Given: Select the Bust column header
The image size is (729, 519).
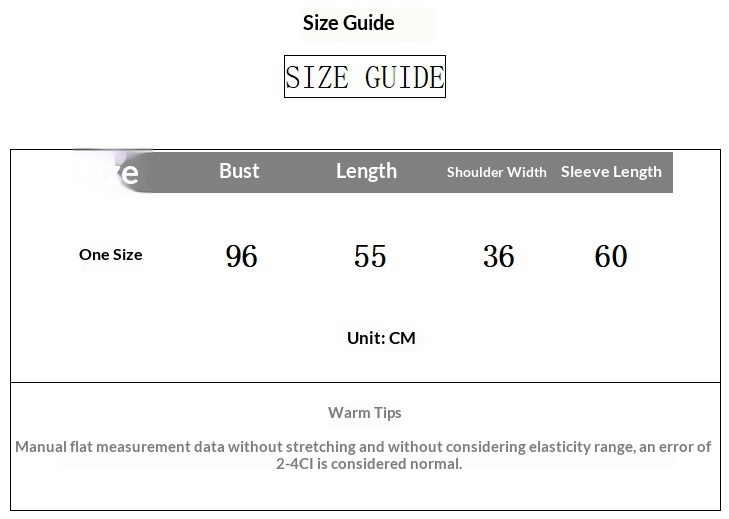Looking at the screenshot, I should [x=239, y=171].
